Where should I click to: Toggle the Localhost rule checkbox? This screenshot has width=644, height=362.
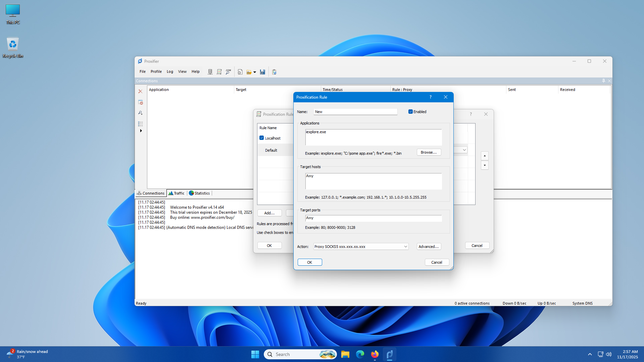pyautogui.click(x=261, y=138)
